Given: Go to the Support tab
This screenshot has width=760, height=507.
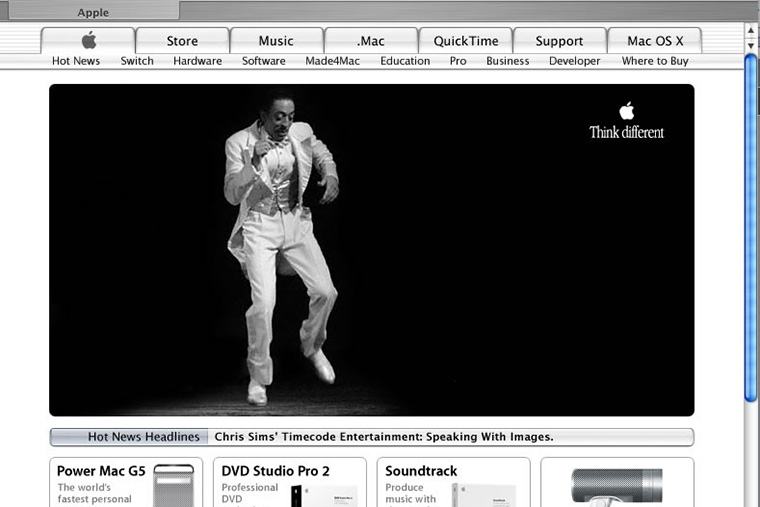Looking at the screenshot, I should (x=559, y=41).
